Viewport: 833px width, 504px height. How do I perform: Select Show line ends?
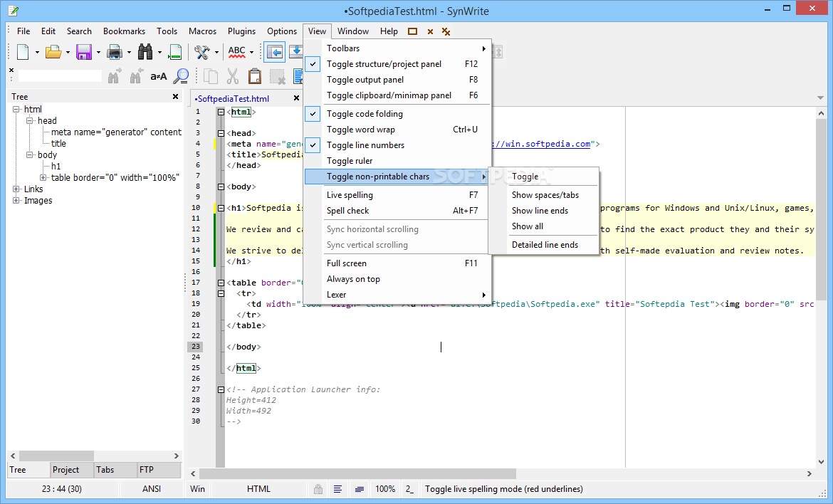pos(545,211)
